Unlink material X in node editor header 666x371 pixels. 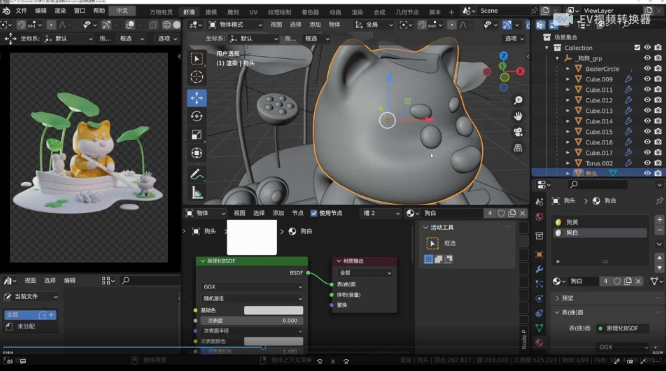(523, 213)
